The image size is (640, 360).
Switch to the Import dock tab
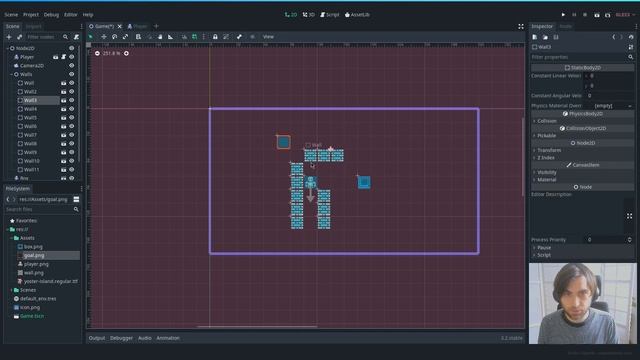[x=33, y=27]
